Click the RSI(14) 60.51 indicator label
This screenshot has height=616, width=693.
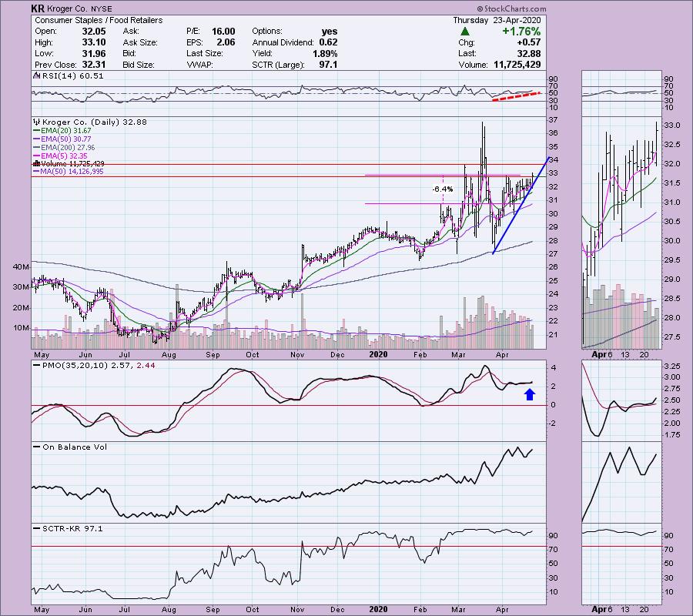pos(69,76)
